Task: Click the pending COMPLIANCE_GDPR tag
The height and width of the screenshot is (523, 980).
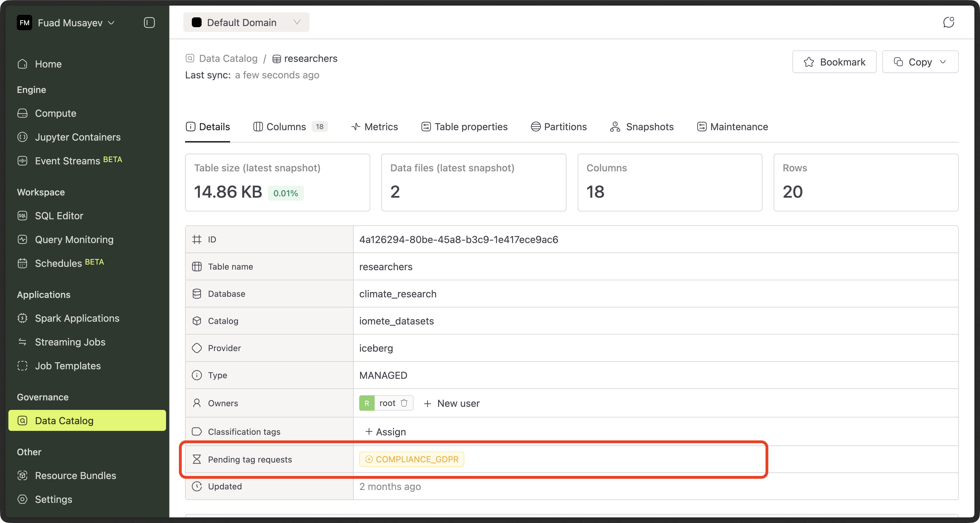Action: pyautogui.click(x=412, y=459)
